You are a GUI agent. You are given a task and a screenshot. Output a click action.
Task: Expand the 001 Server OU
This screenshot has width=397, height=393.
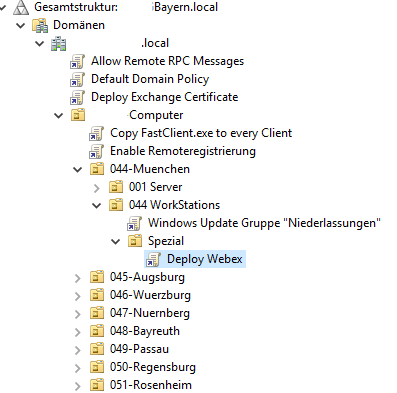point(97,188)
